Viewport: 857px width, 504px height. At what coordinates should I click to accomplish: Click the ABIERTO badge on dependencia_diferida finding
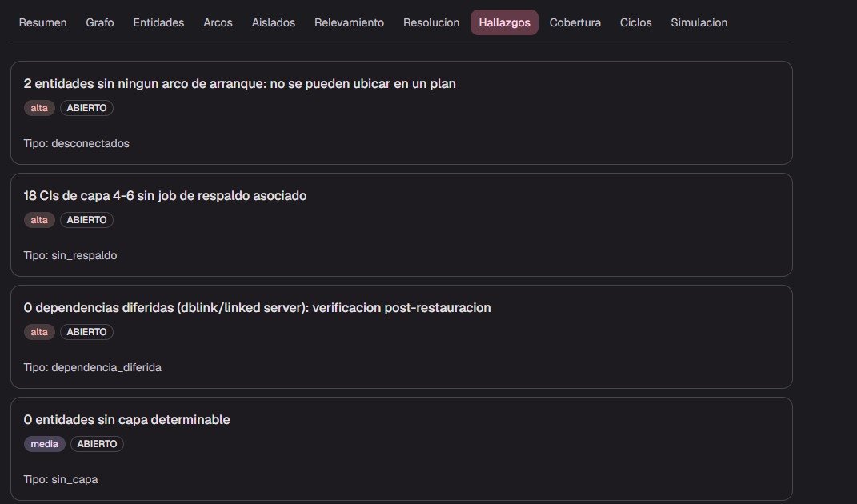click(86, 332)
